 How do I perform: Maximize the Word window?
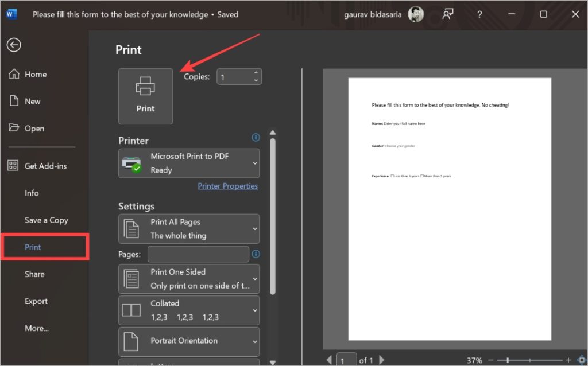543,14
